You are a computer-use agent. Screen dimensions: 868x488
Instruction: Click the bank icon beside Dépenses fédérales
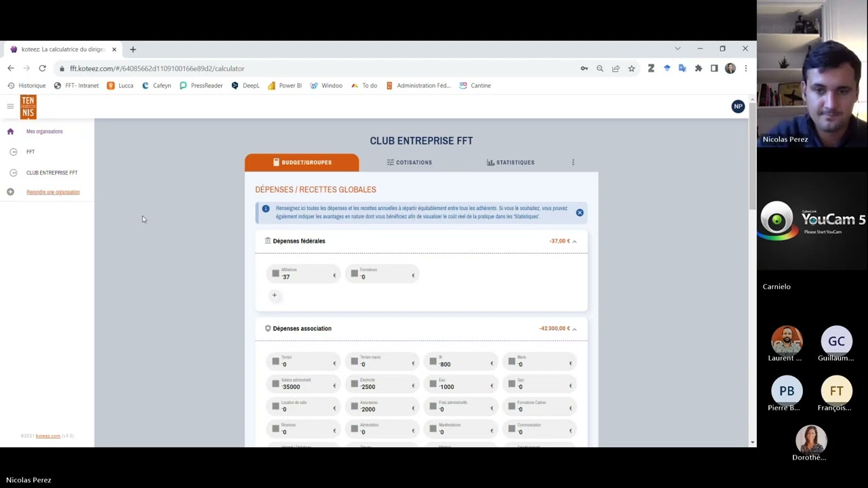pos(268,241)
